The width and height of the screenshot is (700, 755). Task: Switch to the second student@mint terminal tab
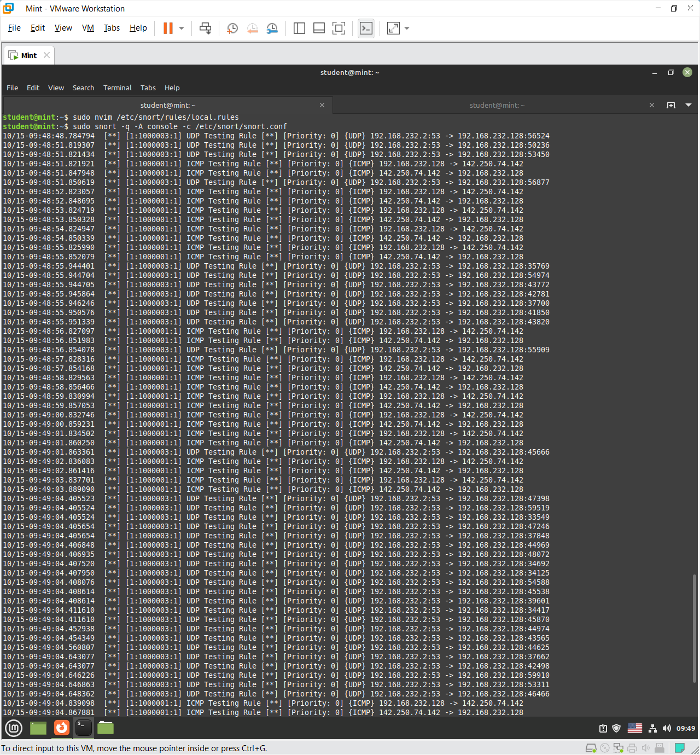(497, 105)
